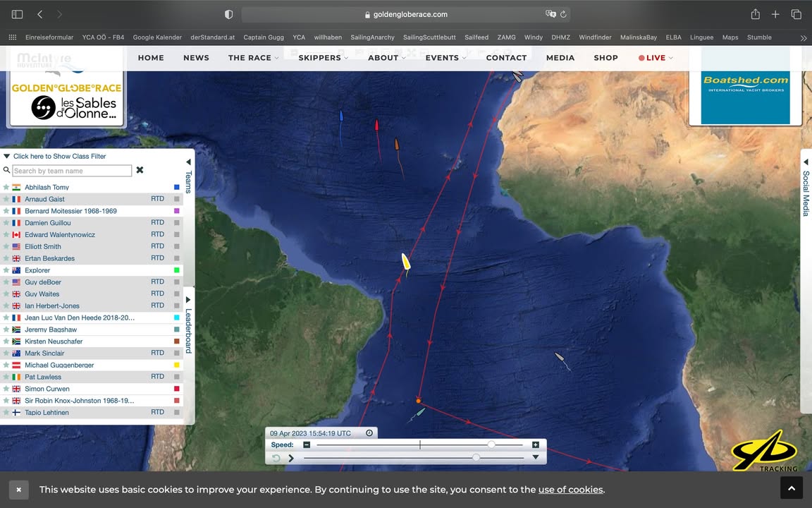Click the address bar showing goldengloberace.com

click(x=406, y=15)
